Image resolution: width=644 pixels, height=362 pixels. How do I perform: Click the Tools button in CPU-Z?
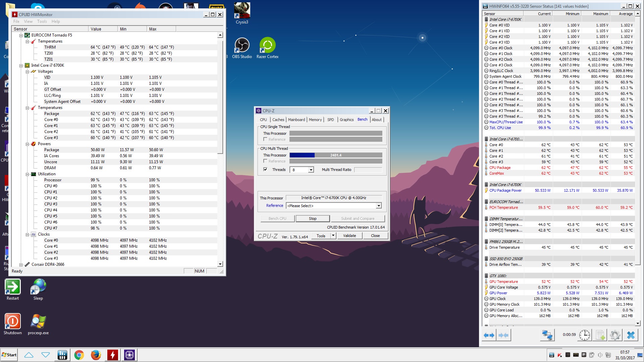click(x=321, y=236)
